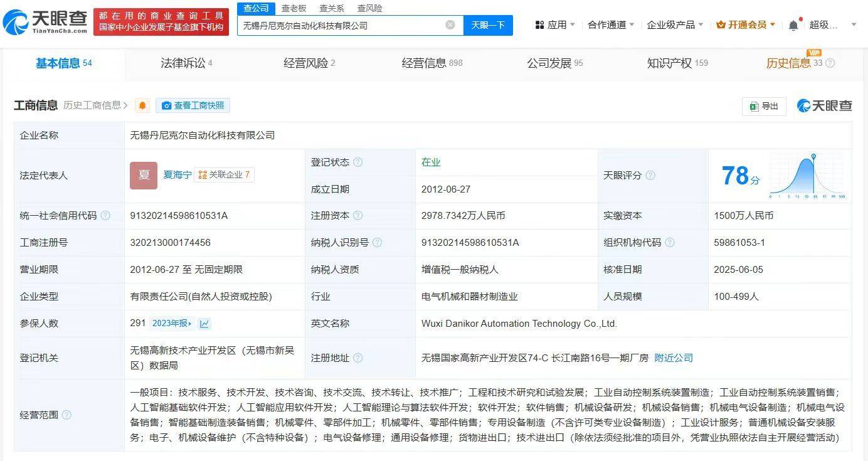The width and height of the screenshot is (868, 461).
Task: Select the 基本信息 tab
Action: click(x=63, y=63)
